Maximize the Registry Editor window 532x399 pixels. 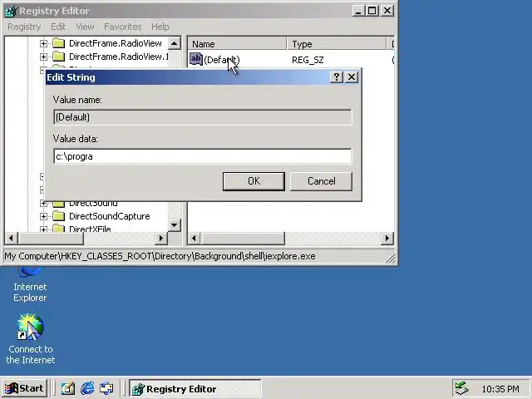[x=372, y=11]
